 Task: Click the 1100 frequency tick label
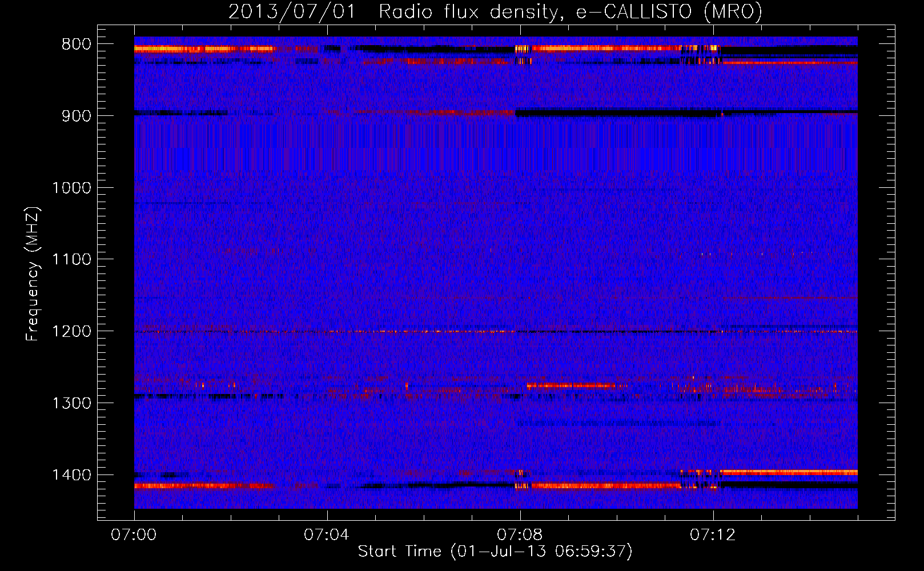pos(72,260)
